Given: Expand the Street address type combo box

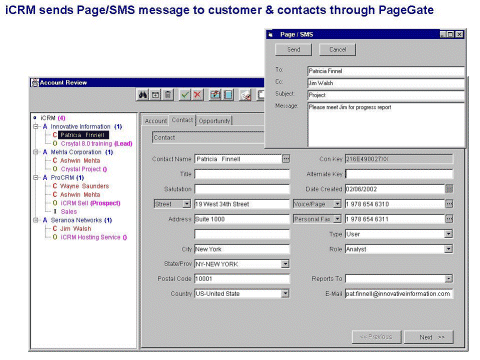Looking at the screenshot, I should click(x=187, y=204).
